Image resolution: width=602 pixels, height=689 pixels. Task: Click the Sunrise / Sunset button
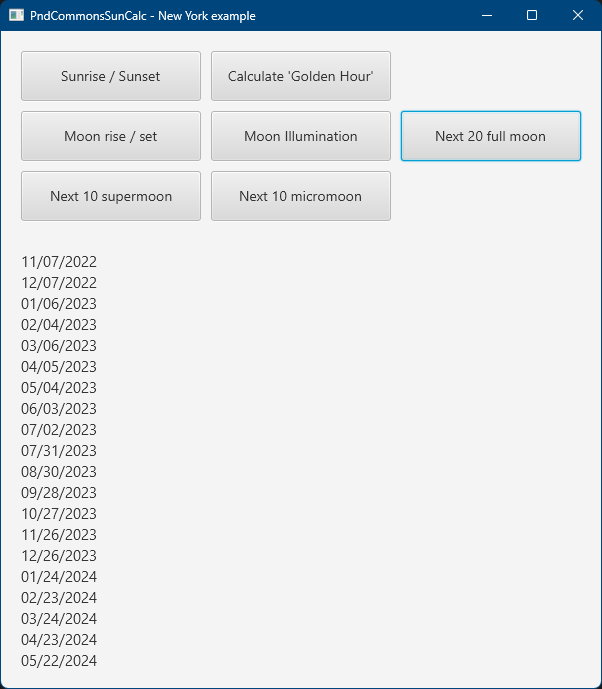(110, 76)
